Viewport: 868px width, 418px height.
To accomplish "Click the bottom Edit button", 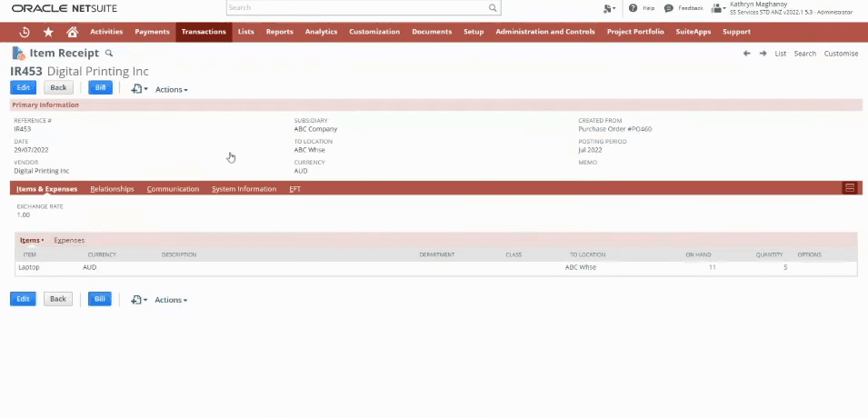I will pyautogui.click(x=23, y=299).
